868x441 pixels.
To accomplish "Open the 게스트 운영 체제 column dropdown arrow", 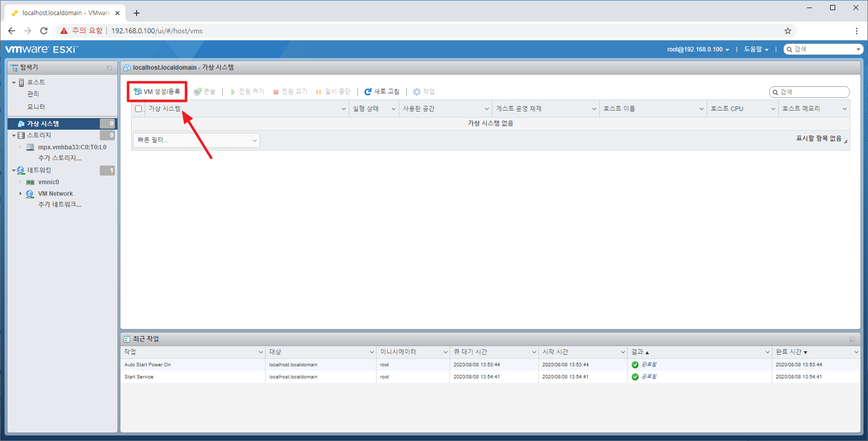I will 594,109.
